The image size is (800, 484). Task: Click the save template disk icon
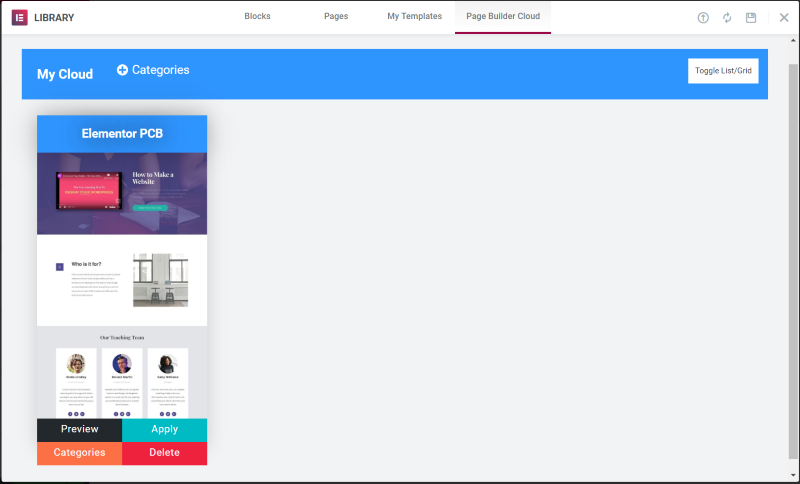pos(751,18)
